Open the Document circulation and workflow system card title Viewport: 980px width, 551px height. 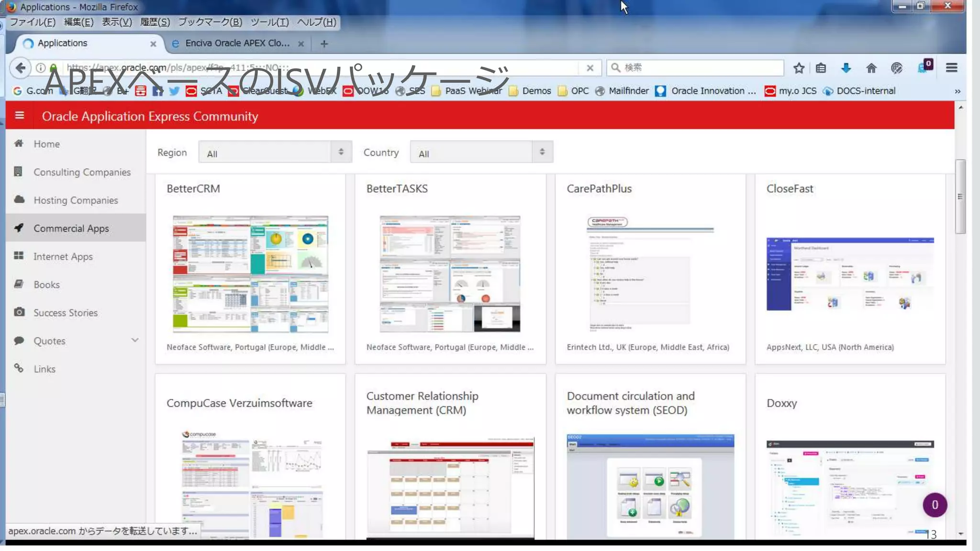(x=631, y=403)
